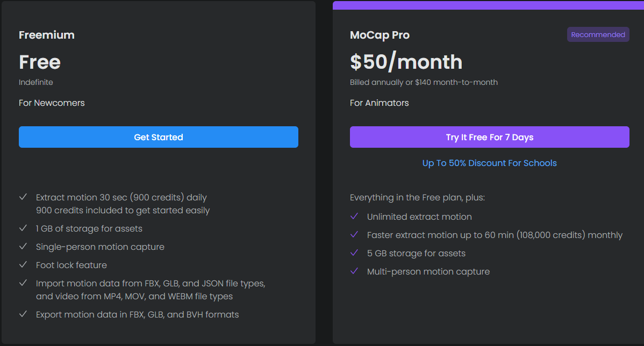644x346 pixels.
Task: Click purple checkmark next to Multi-person motion capture
Action: click(x=354, y=271)
